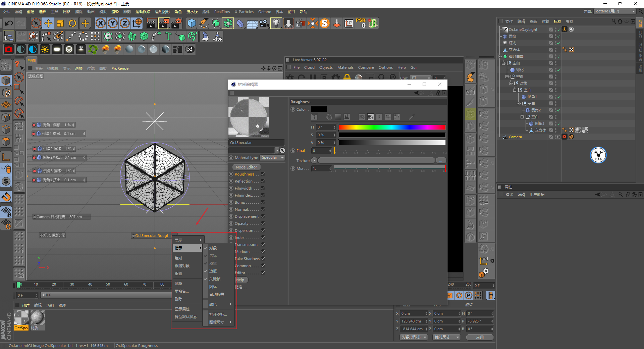The width and height of the screenshot is (644, 349).
Task: Expand the 显示 submenu in context menu
Action: 188,240
